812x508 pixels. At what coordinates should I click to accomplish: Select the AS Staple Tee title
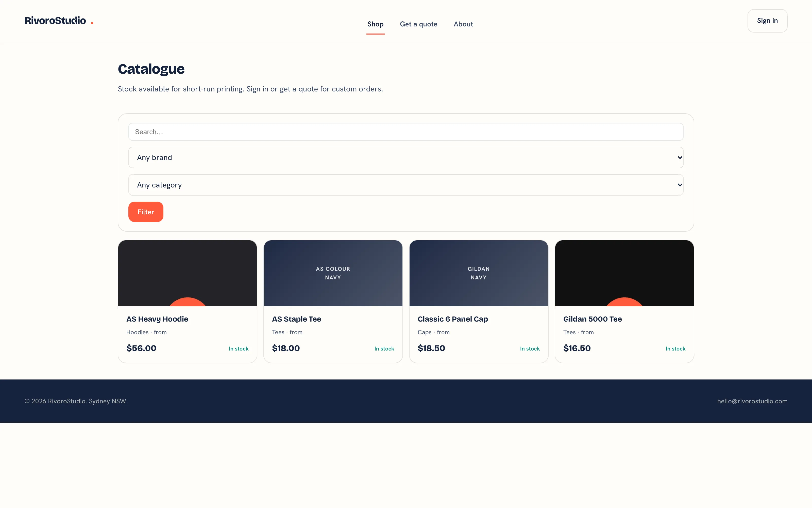[296, 319]
